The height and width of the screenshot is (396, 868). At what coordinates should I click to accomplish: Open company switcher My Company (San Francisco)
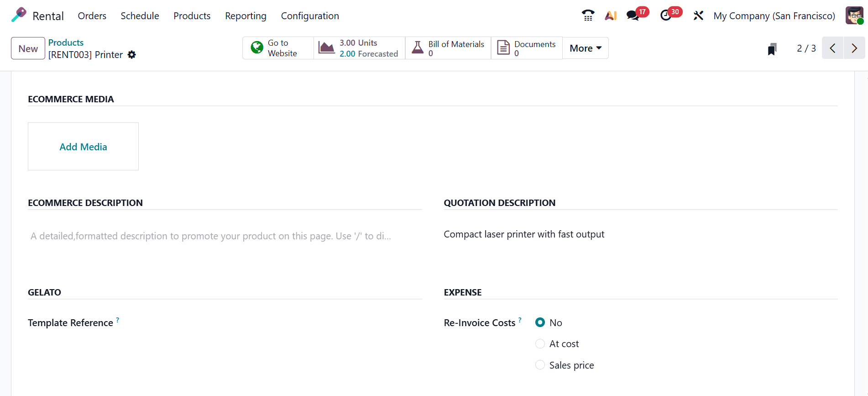[774, 16]
